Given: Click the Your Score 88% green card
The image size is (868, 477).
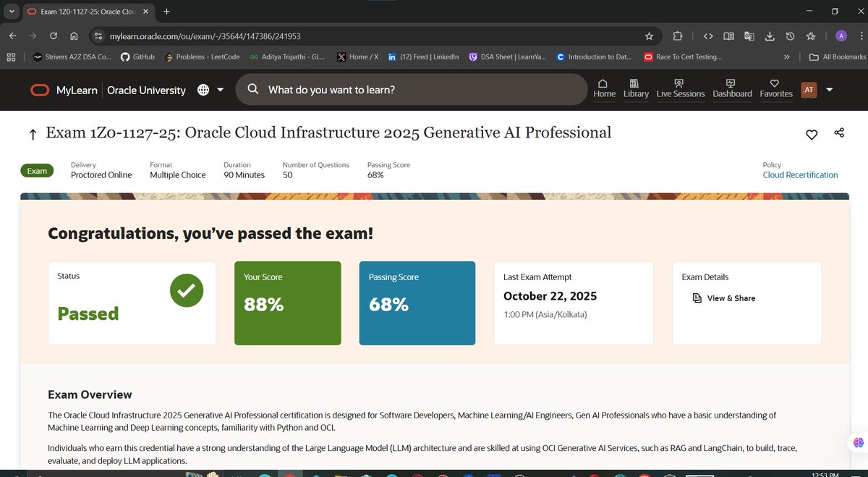Looking at the screenshot, I should [x=288, y=303].
